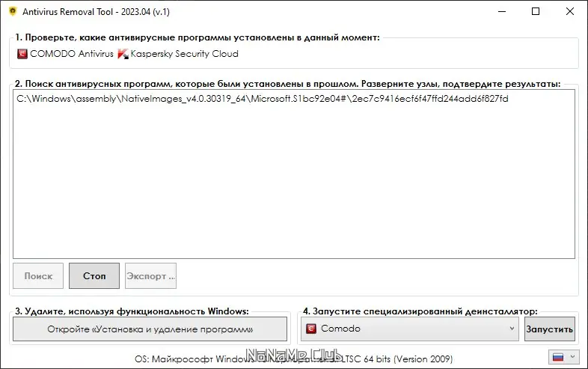This screenshot has height=369, width=588.
Task: Select the COMODO Antivirus text label
Action: point(72,54)
